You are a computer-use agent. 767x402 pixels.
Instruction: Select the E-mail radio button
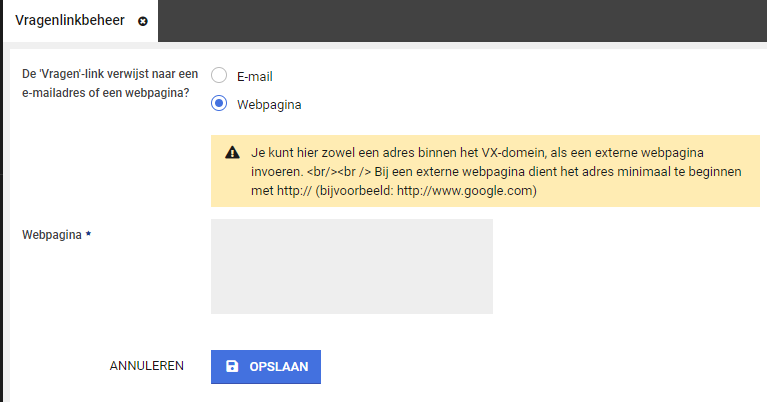click(220, 76)
